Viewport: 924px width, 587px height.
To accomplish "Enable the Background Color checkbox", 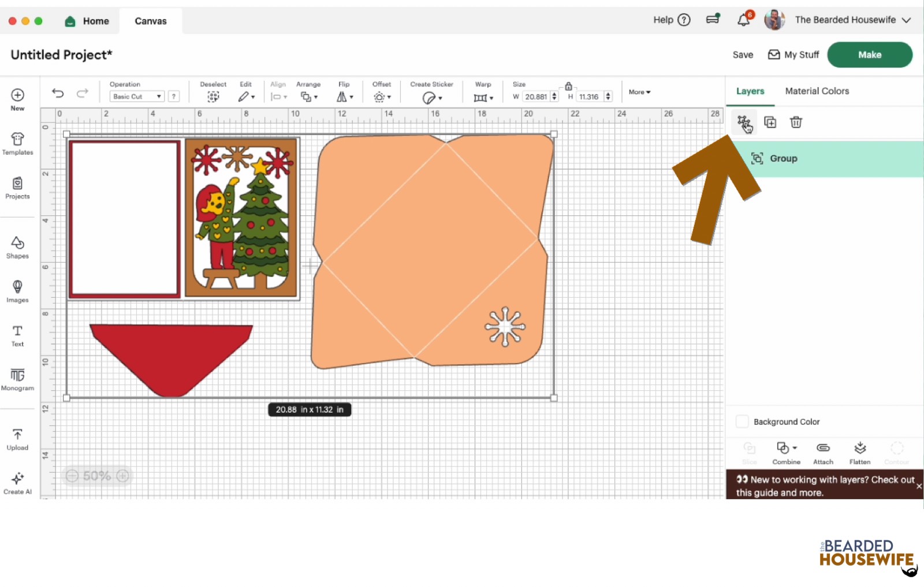I will (x=742, y=421).
